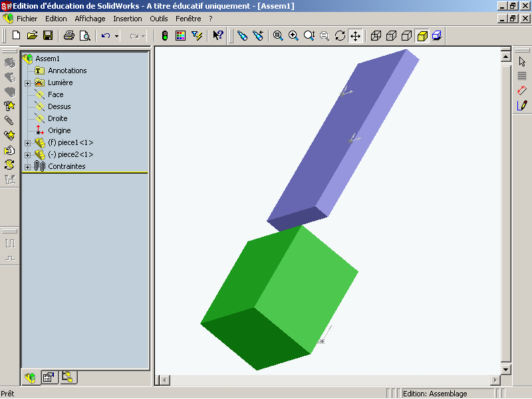This screenshot has width=532, height=399.
Task: Select the Droite plane
Action: pos(58,118)
